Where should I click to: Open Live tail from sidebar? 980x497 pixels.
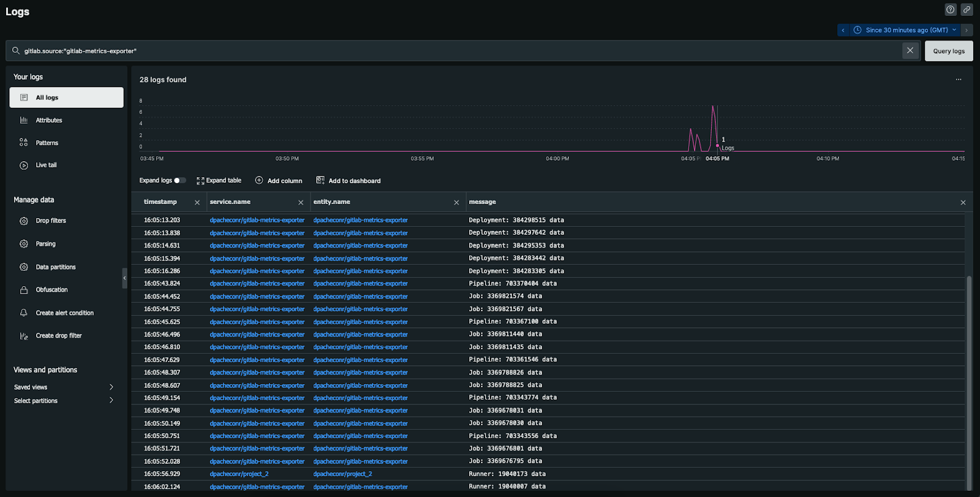(x=46, y=165)
